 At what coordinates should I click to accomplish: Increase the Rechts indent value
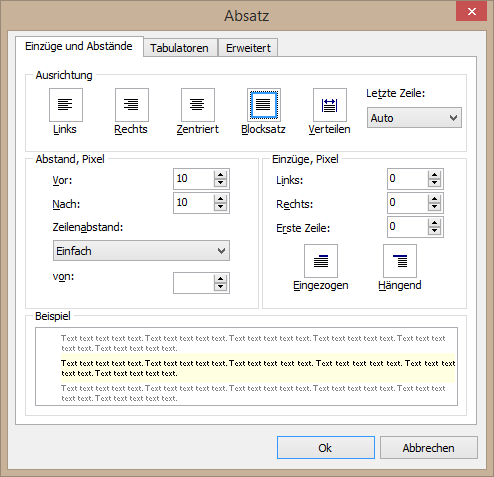click(434, 198)
